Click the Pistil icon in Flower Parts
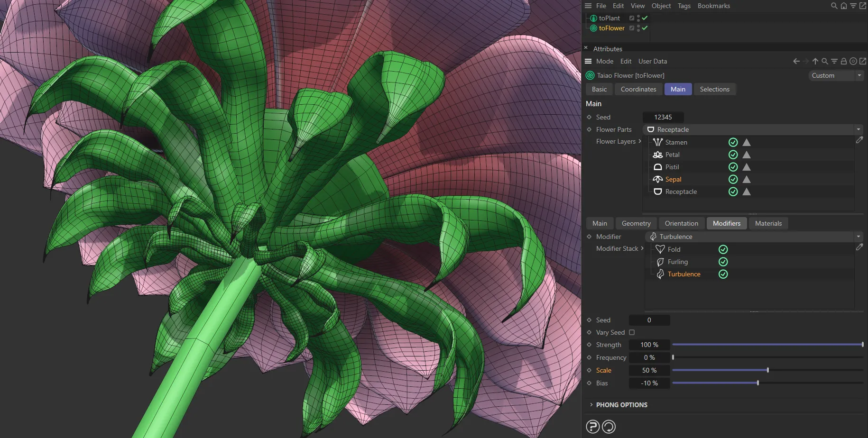Viewport: 868px width, 438px height. (x=657, y=166)
